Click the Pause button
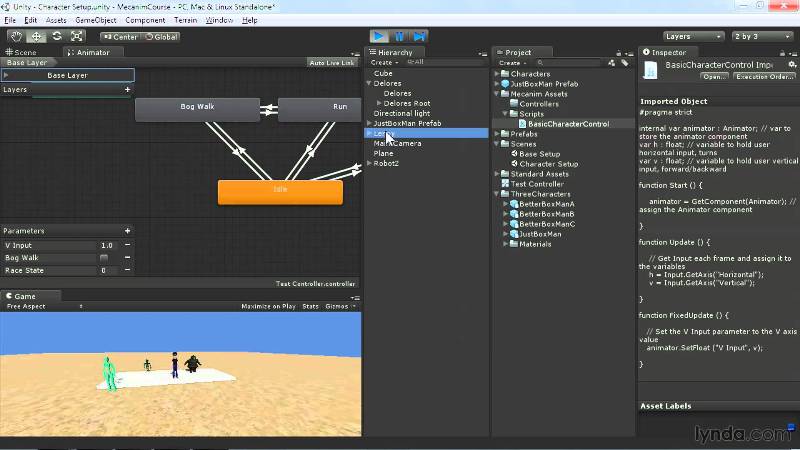Viewport: 800px width, 450px height. pyautogui.click(x=399, y=36)
